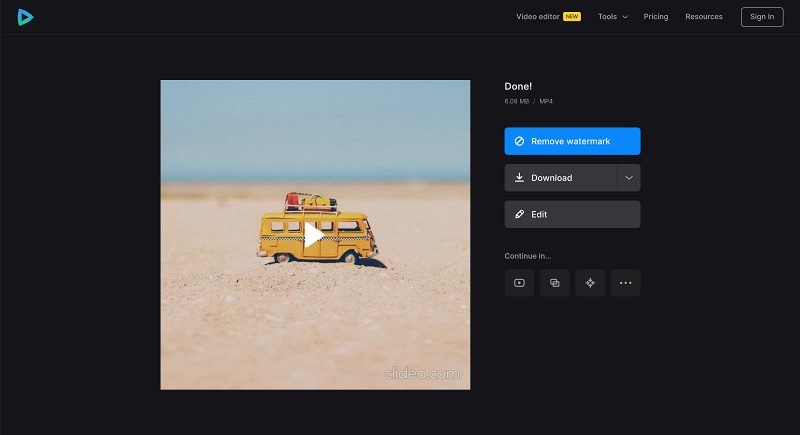
Task: Open the Resources menu item
Action: pyautogui.click(x=704, y=16)
